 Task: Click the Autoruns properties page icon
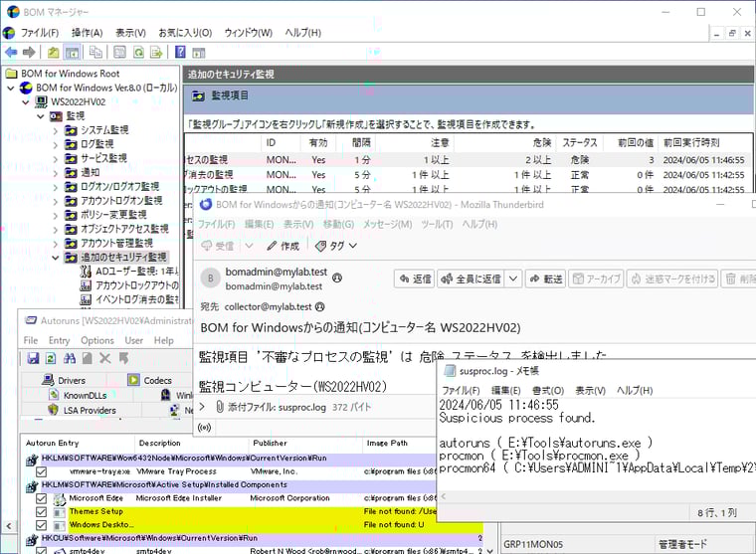pyautogui.click(x=88, y=358)
